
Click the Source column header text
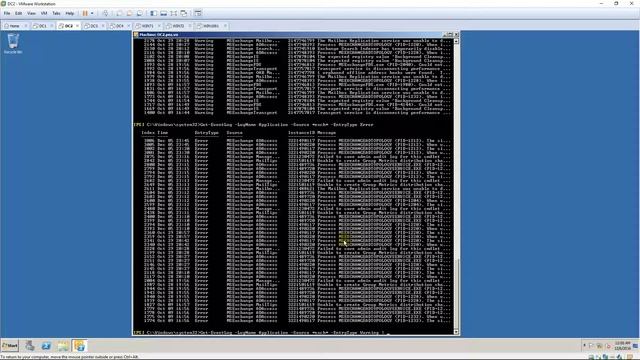point(235,133)
